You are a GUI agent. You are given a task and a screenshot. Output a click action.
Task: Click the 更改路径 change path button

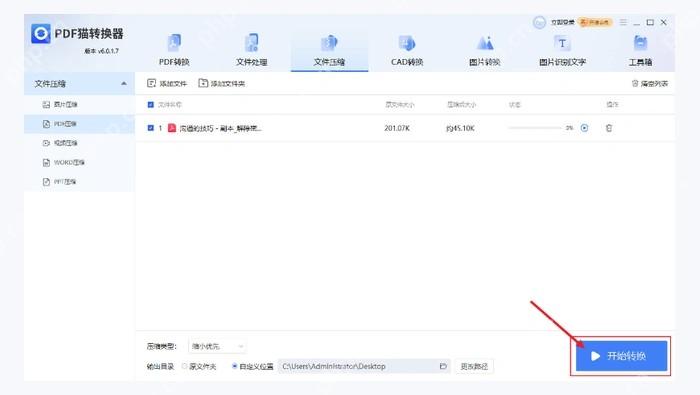[x=474, y=366]
